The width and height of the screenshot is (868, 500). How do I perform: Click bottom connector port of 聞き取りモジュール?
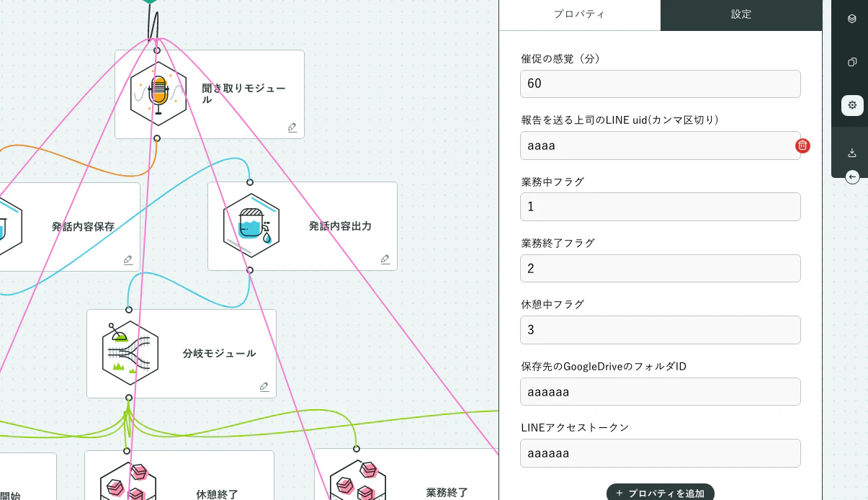[157, 138]
